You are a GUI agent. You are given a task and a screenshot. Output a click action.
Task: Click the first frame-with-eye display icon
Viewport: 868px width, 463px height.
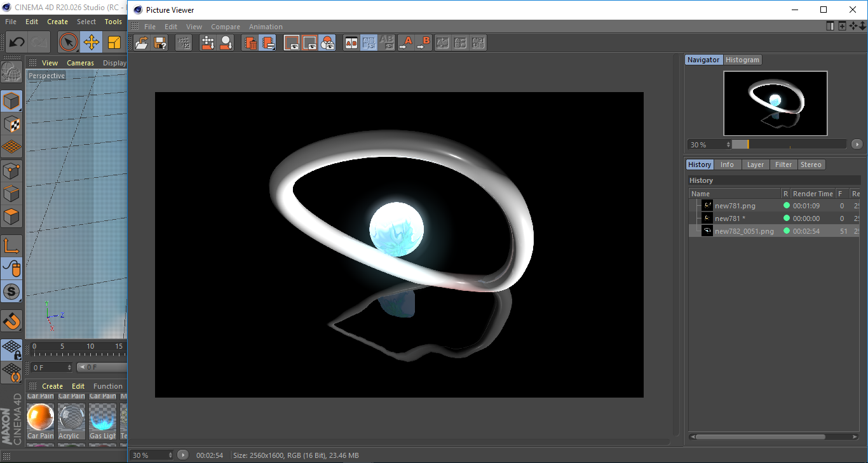pos(292,43)
